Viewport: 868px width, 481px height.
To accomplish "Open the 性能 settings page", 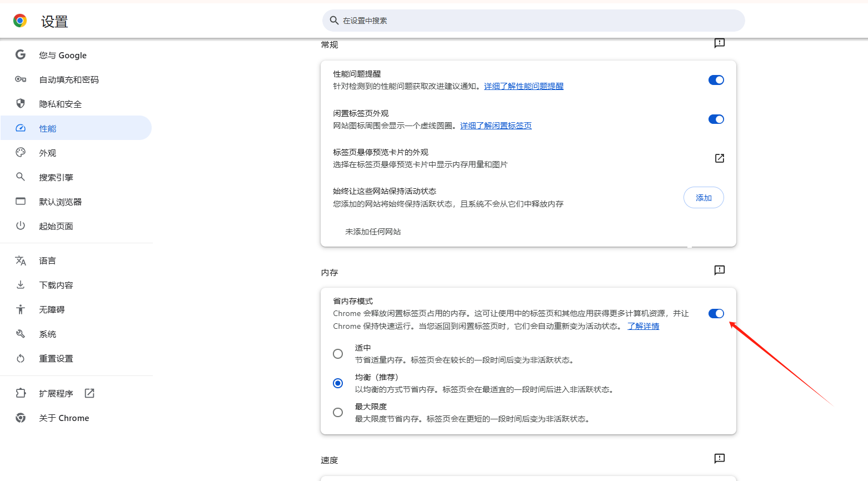I will 76,128.
